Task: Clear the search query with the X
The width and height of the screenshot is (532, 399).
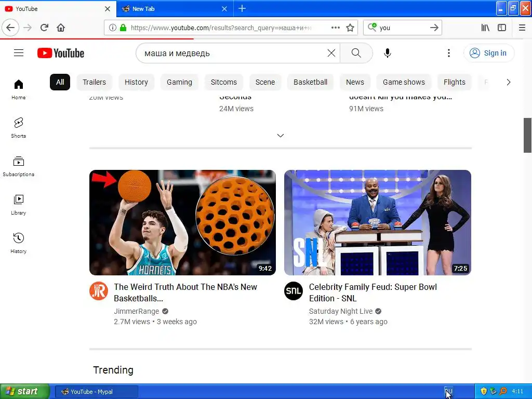Action: (331, 53)
